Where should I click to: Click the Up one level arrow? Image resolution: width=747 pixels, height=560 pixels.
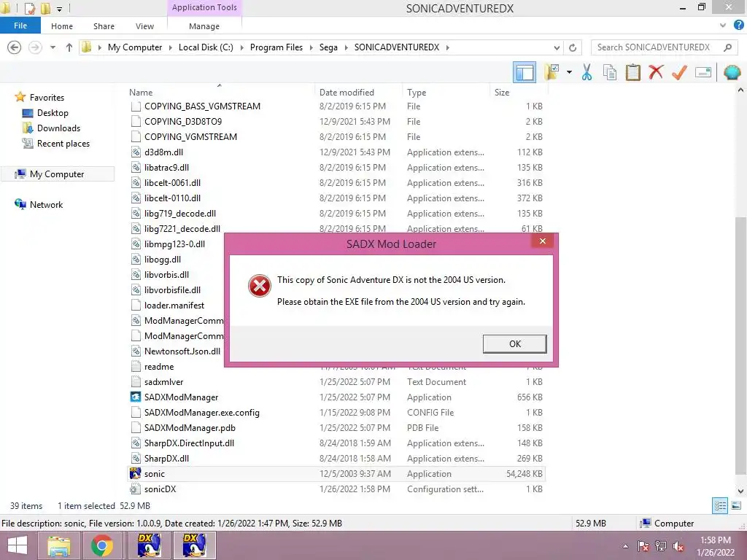coord(69,47)
